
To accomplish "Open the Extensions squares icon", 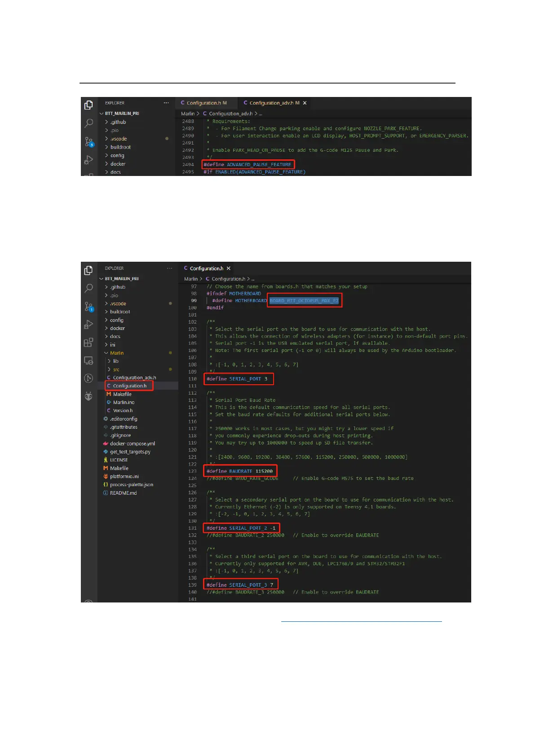I will (x=88, y=343).
